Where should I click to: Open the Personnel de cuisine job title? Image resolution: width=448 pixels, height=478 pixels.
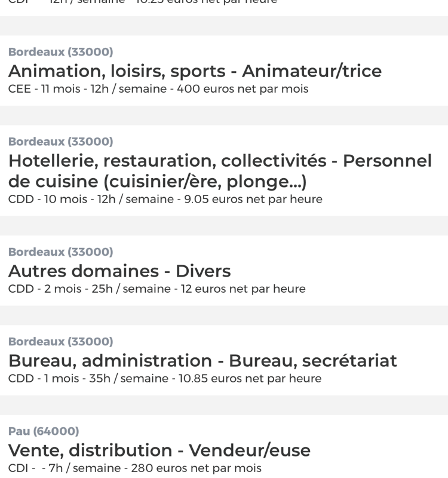(220, 171)
